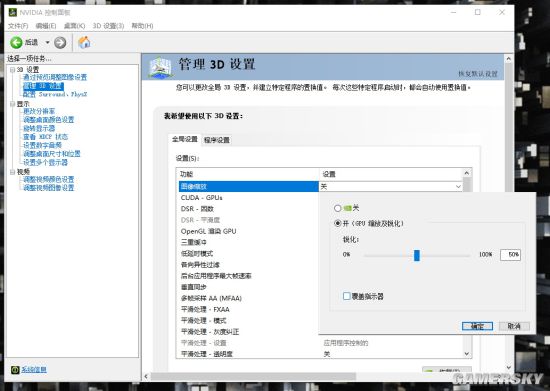Open the 图像缩放 setting dropdown arrow

coord(458,187)
